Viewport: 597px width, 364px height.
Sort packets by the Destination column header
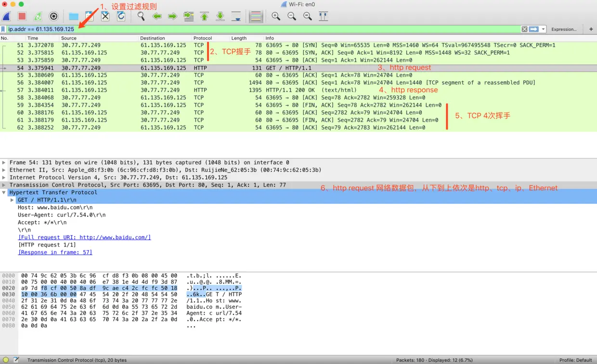coord(166,38)
